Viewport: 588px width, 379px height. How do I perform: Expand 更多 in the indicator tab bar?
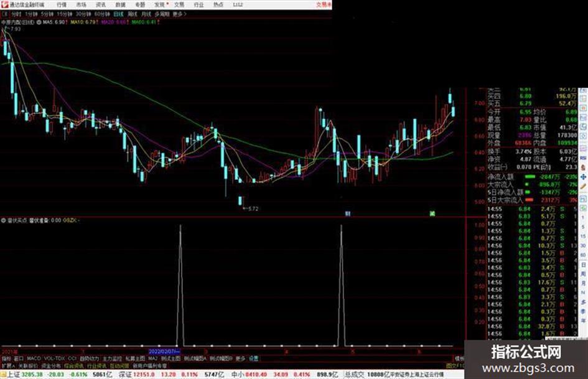pos(240,358)
